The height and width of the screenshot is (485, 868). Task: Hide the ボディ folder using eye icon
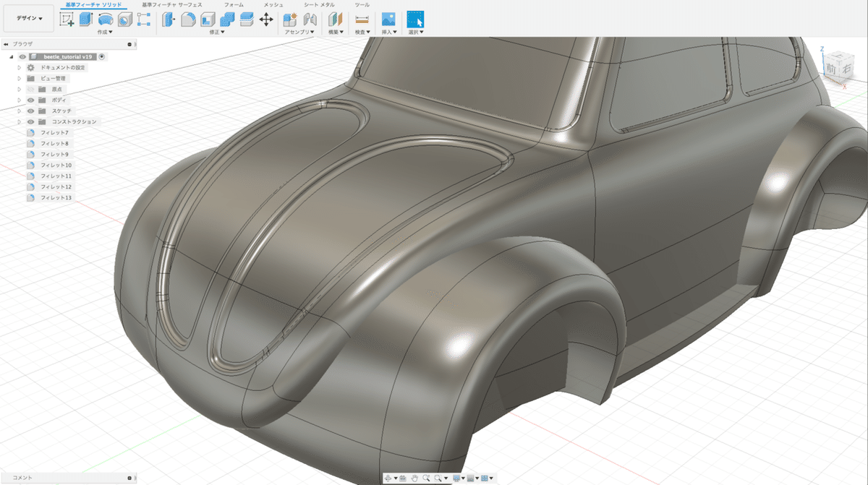[31, 100]
